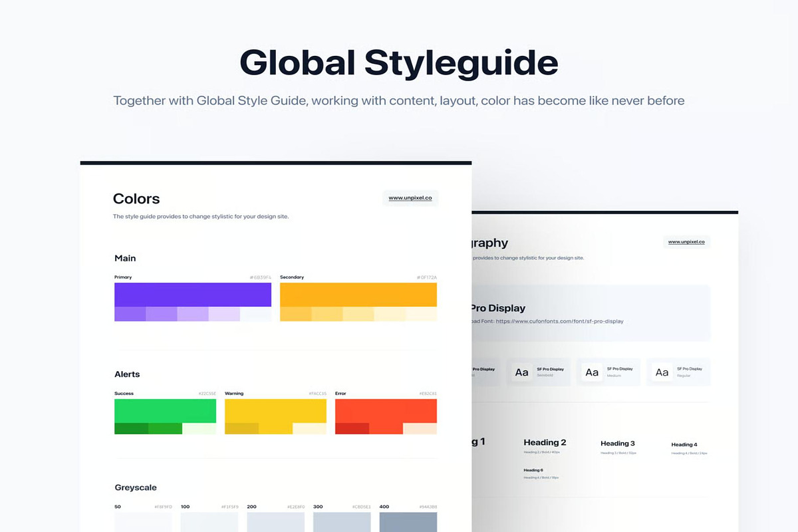Click the 'Heading 6' type sample
798x532 pixels.
point(533,470)
